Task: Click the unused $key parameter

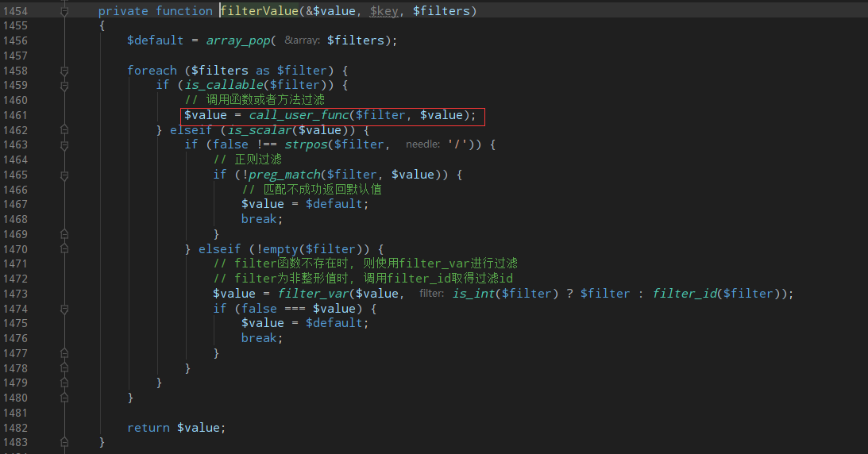Action: 384,11
